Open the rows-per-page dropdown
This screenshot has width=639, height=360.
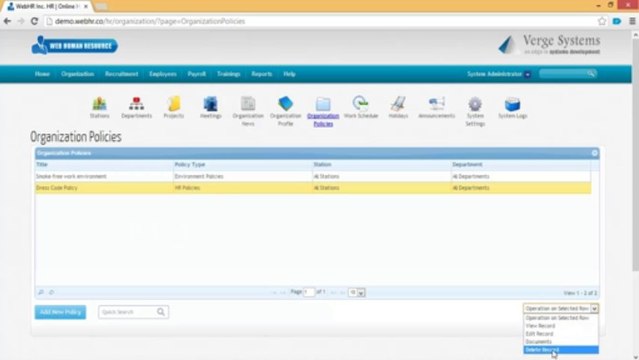[x=357, y=292]
